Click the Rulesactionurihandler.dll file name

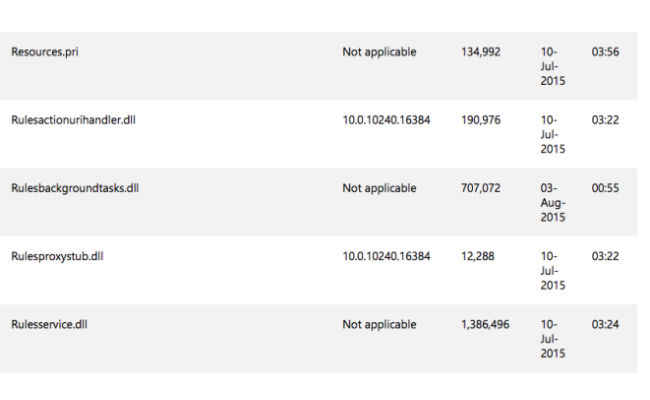[73, 120]
